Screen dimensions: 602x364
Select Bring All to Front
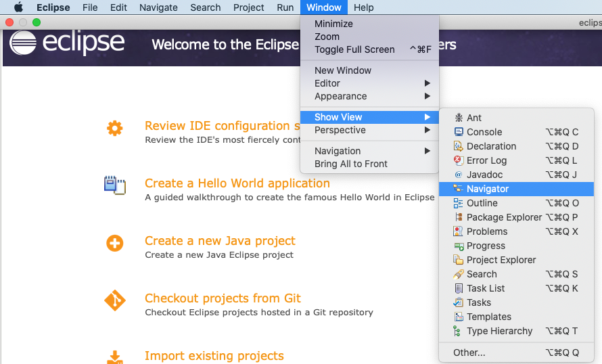(369, 164)
